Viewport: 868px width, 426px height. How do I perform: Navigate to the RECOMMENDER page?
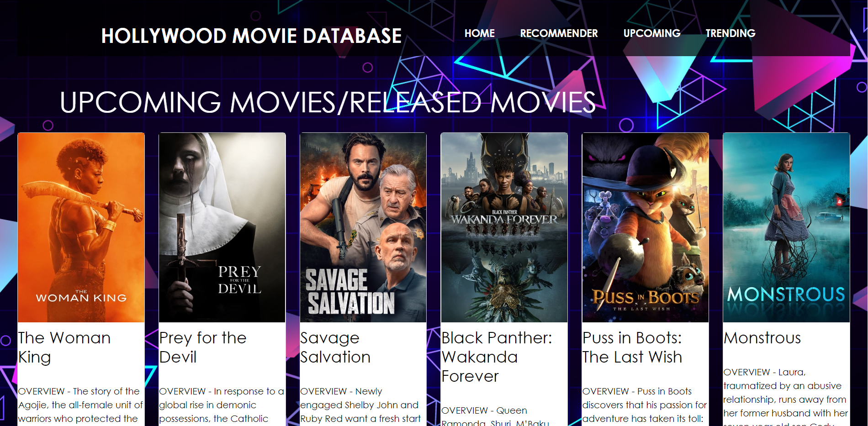click(x=559, y=33)
